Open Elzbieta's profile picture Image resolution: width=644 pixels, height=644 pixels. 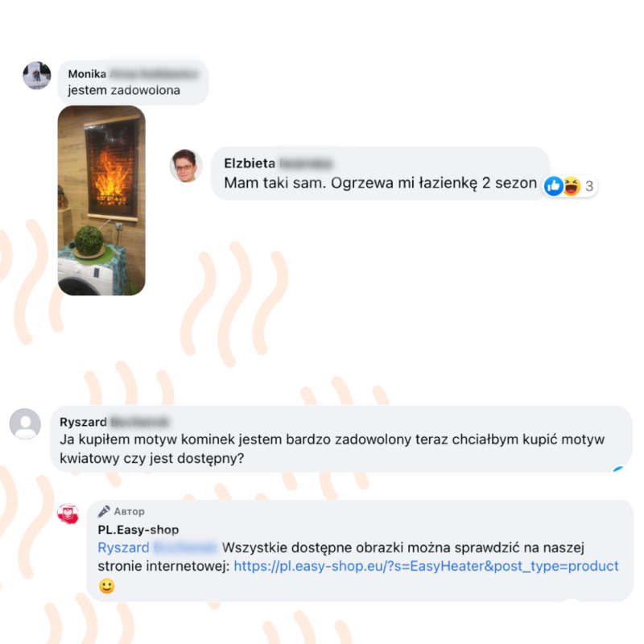(186, 165)
